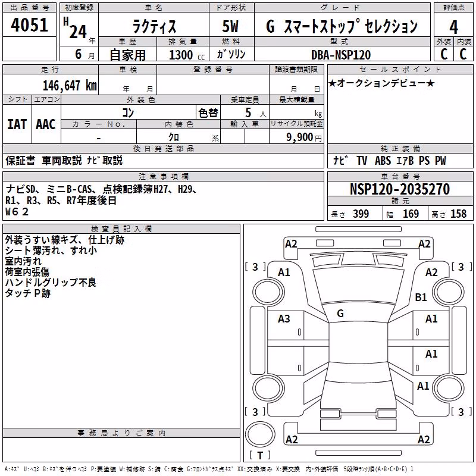Select the car name ラクティス
This screenshot has height=476, width=476.
pos(154,26)
